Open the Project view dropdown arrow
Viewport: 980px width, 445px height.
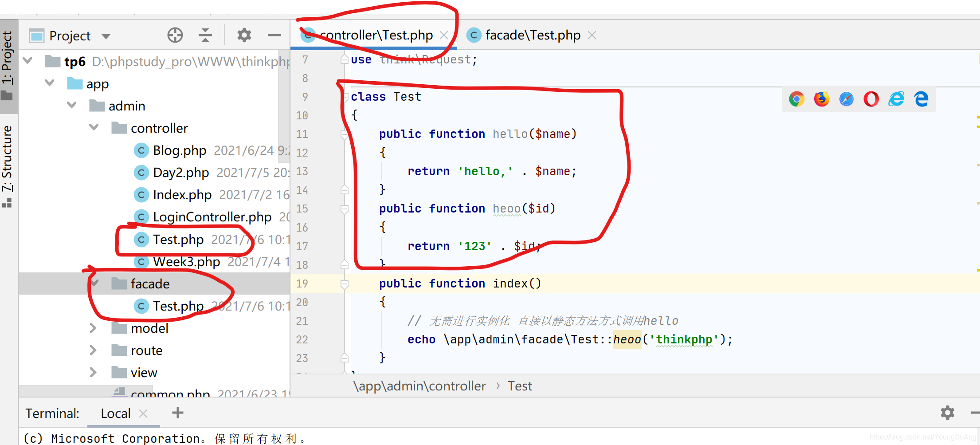[106, 36]
